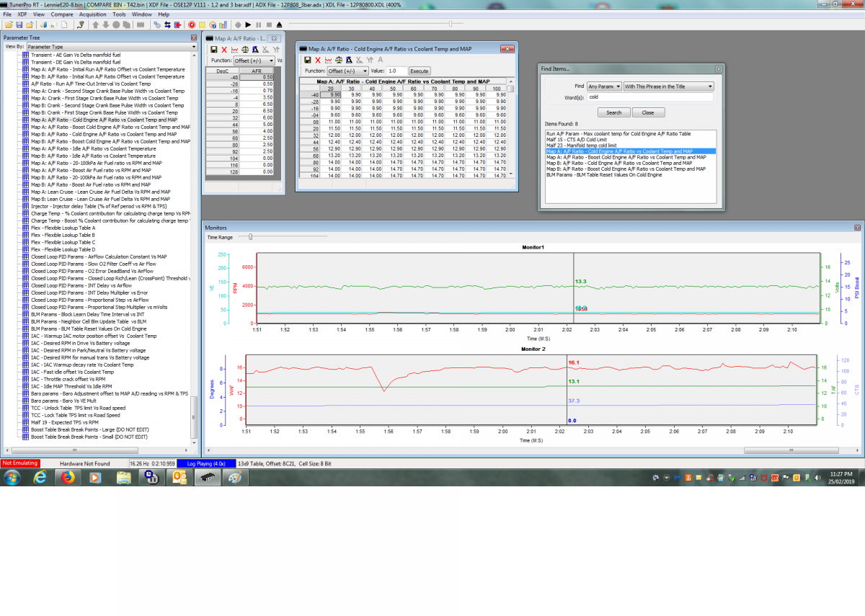Select 'Run A/F Param - Max coolant temp' result

618,134
